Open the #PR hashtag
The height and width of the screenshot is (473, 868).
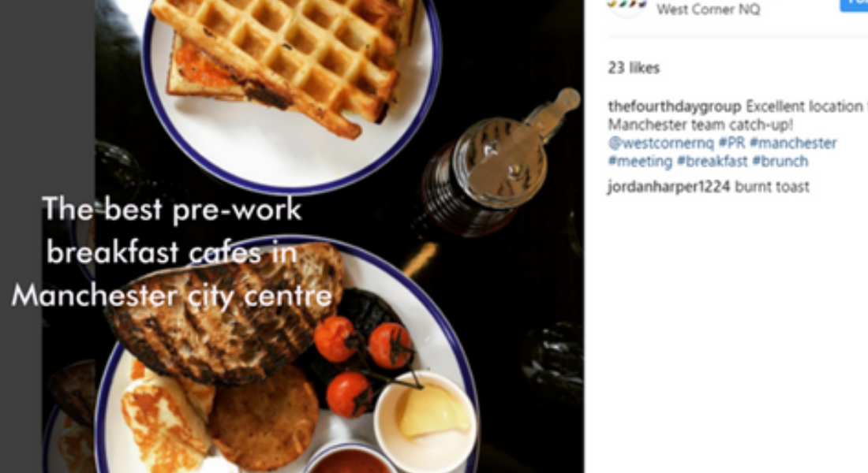731,143
